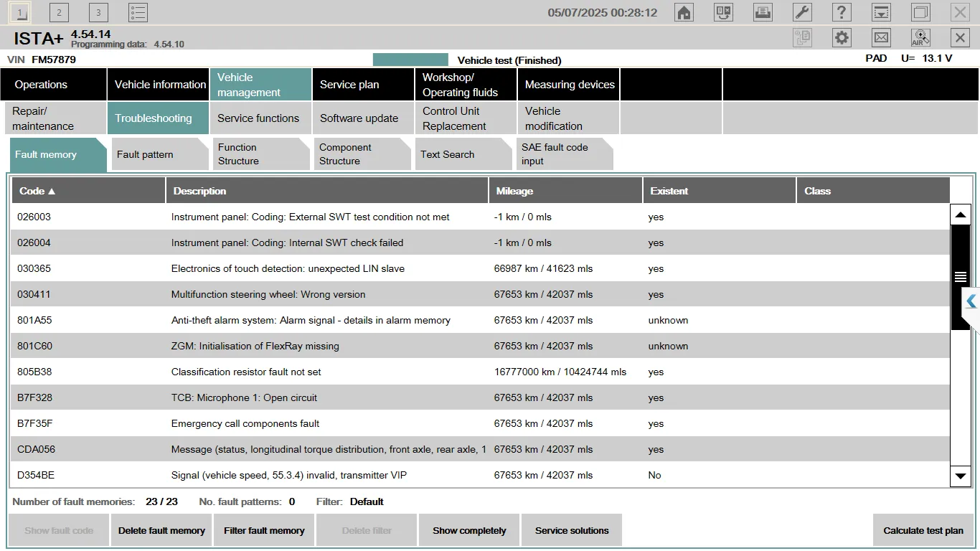Select fault 801A55 Anti-theft alarm system

(x=481, y=320)
